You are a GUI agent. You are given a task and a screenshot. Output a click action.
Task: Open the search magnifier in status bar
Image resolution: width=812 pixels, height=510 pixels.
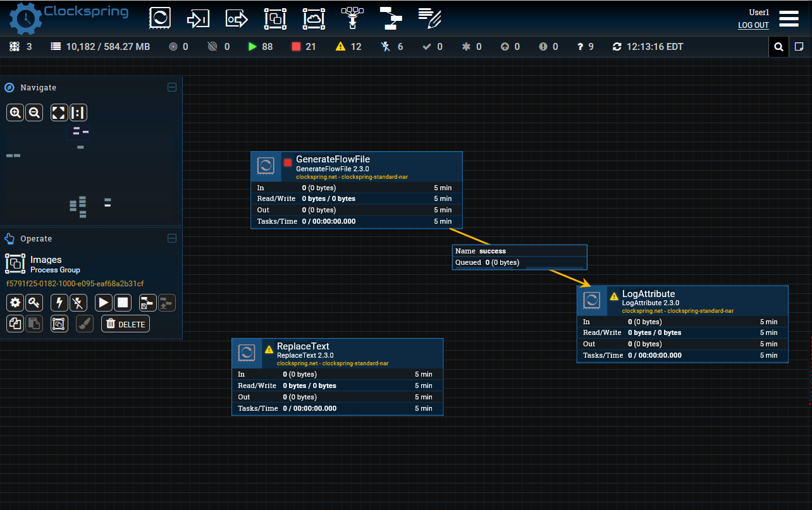pyautogui.click(x=778, y=47)
